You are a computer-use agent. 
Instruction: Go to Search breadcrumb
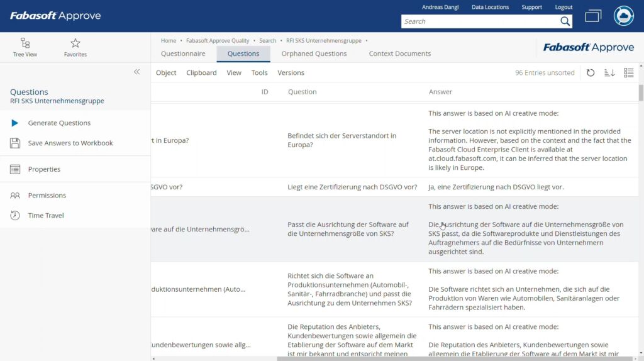click(268, 41)
